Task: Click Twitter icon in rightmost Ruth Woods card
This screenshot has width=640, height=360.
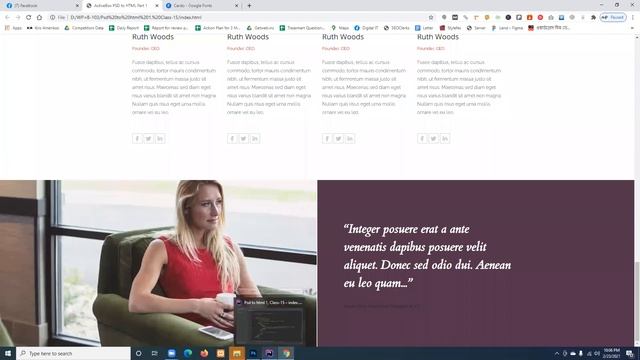Action: (x=433, y=139)
